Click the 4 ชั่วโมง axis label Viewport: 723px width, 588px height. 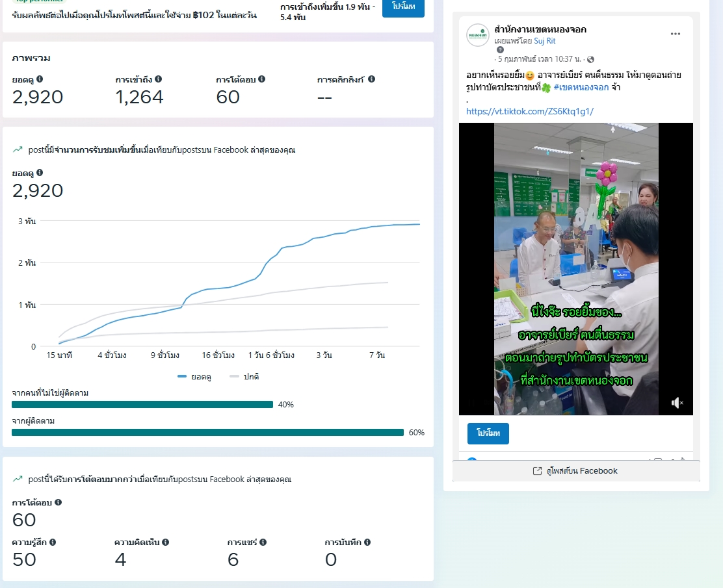tap(112, 355)
